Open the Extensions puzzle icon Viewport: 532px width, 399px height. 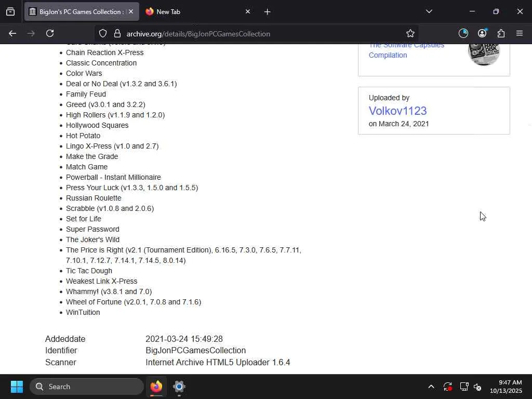501,34
